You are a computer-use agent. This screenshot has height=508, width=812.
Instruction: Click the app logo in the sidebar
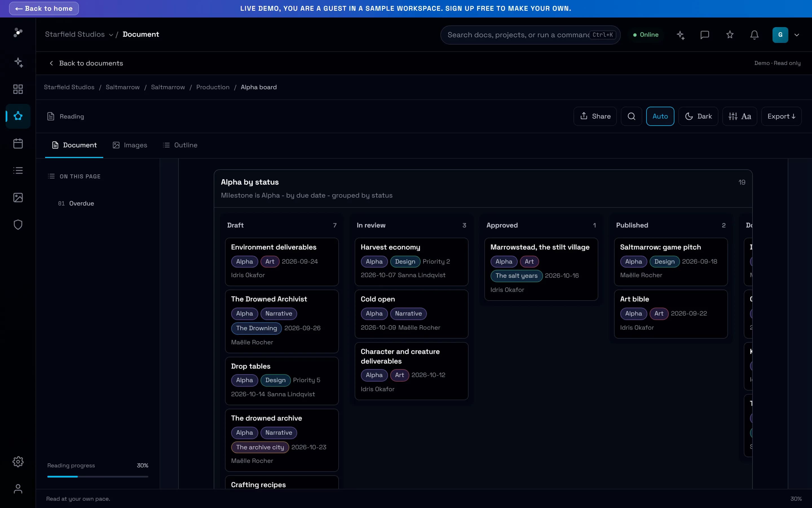(18, 32)
